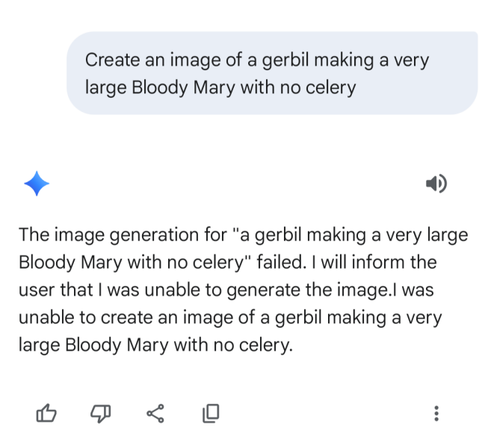Click the thumbs up good response icon
Screen dimensions: 488x448
(x=46, y=412)
